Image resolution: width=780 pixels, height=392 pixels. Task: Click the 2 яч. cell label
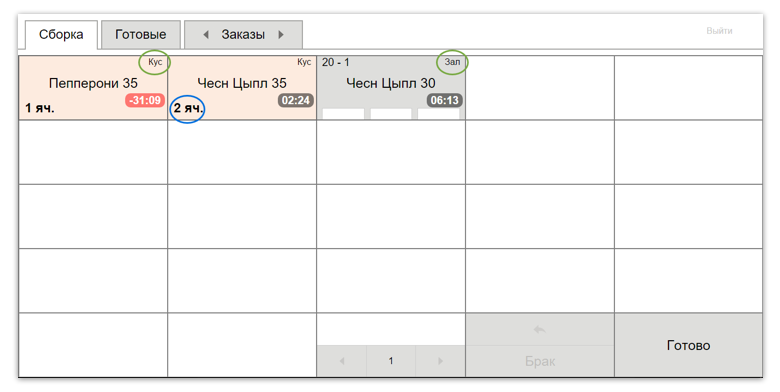click(188, 108)
